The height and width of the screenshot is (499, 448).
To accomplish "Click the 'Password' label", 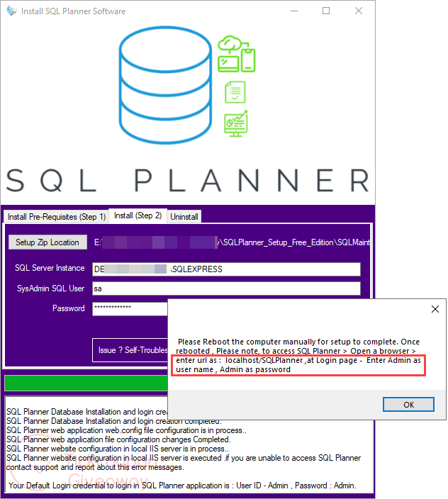I will click(69, 308).
